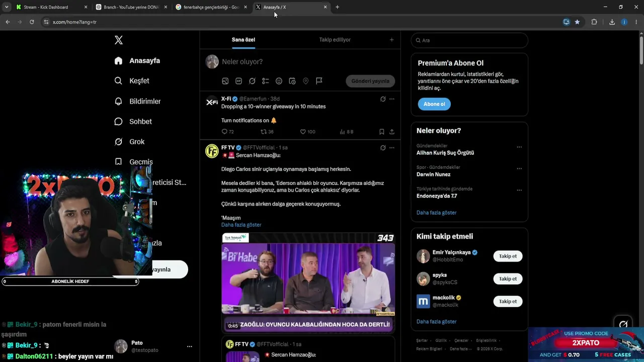Image resolution: width=644 pixels, height=362 pixels.
Task: Open the Chrome tab search dropdown
Action: pyautogui.click(x=7, y=7)
